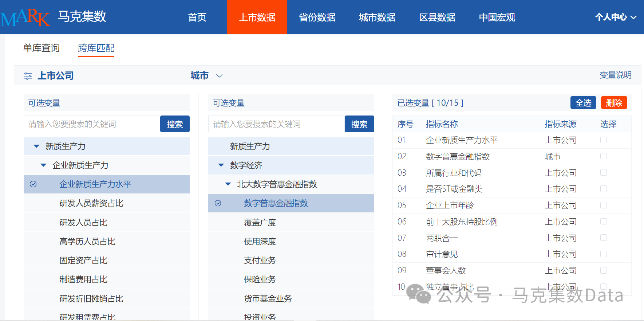Open the 城市数据 nav item
The height and width of the screenshot is (321, 644).
[x=377, y=17]
